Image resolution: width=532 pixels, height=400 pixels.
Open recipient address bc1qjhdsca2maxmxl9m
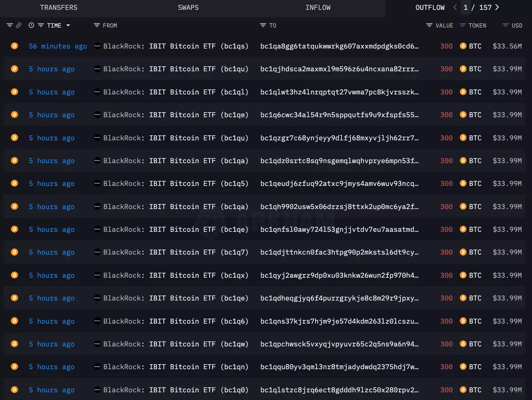click(340, 69)
